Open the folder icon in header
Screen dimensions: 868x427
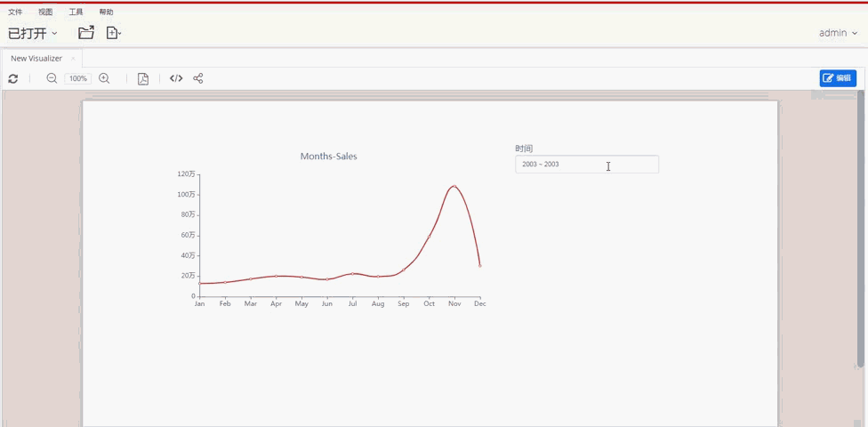coord(86,33)
